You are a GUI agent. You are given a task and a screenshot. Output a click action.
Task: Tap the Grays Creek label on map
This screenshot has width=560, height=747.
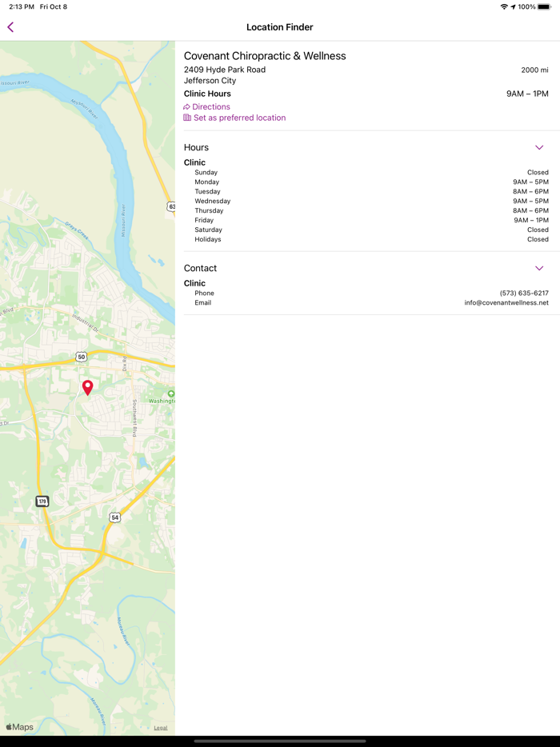78,231
